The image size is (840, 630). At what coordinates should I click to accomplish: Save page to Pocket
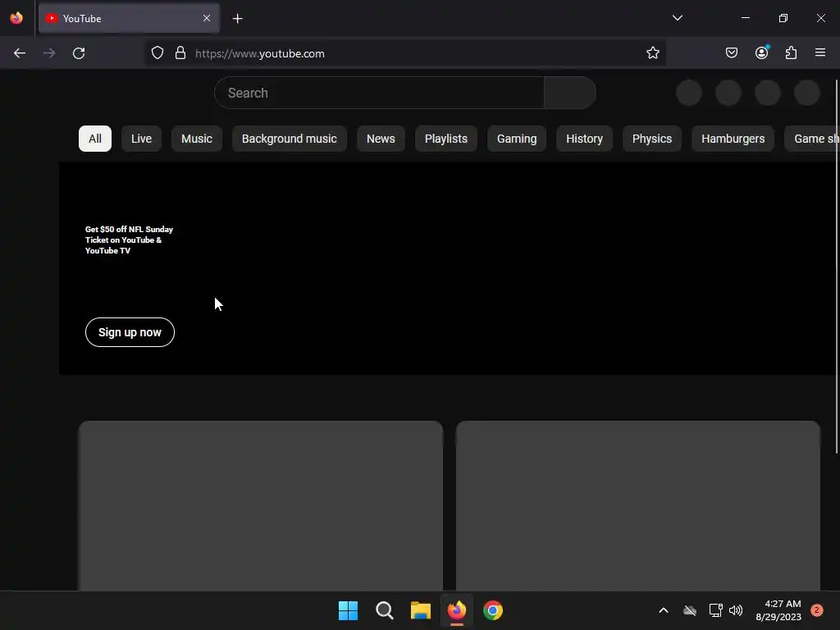point(732,53)
